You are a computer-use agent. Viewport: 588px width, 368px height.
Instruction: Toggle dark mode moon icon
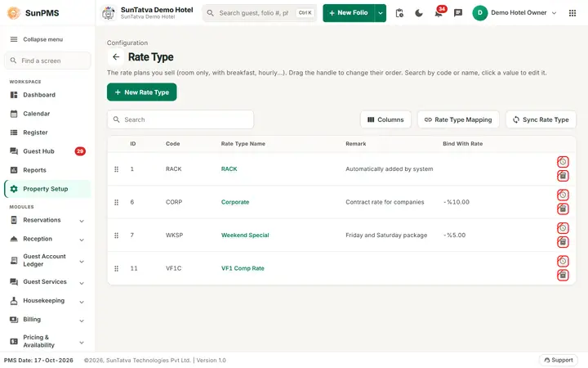coord(419,13)
